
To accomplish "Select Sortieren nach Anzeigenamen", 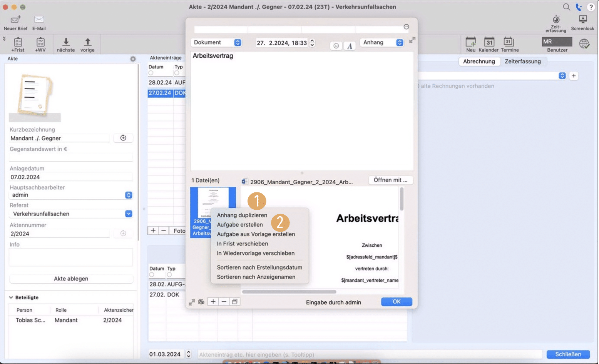I will pyautogui.click(x=256, y=277).
